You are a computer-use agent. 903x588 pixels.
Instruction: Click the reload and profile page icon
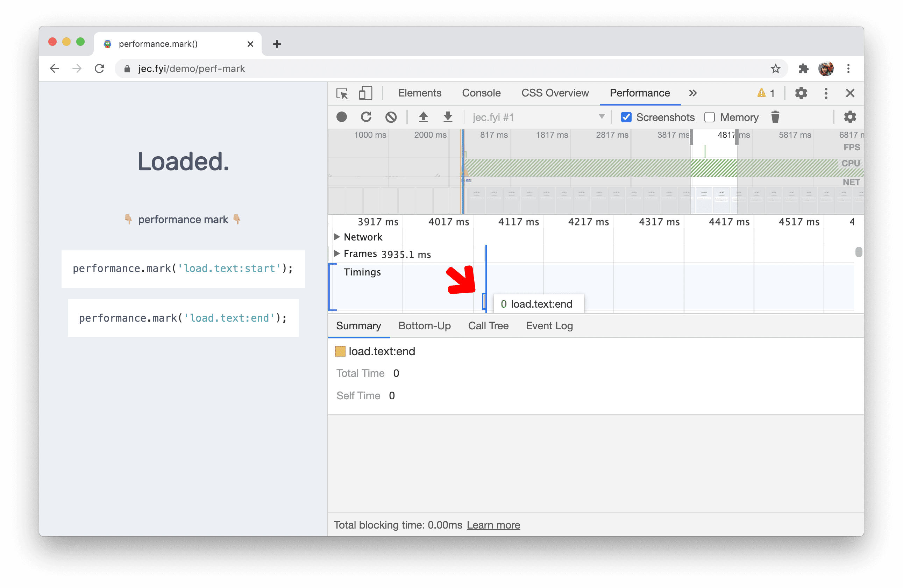coord(366,118)
